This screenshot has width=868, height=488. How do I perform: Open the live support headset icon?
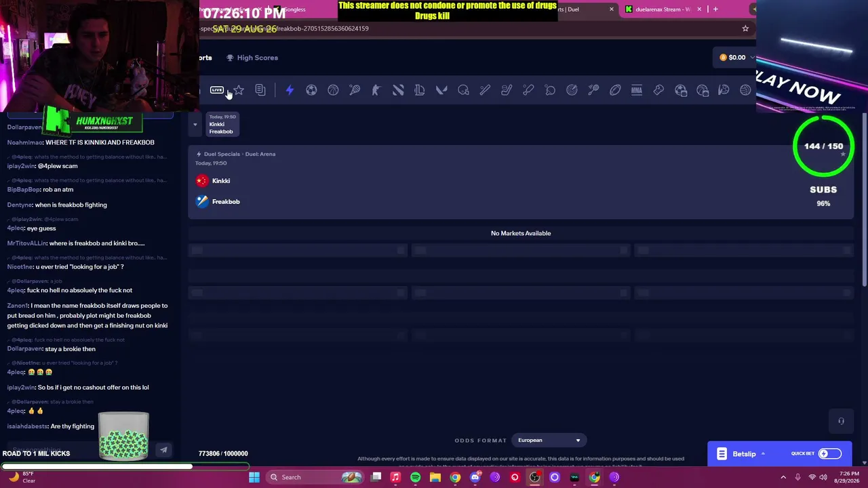pyautogui.click(x=841, y=422)
